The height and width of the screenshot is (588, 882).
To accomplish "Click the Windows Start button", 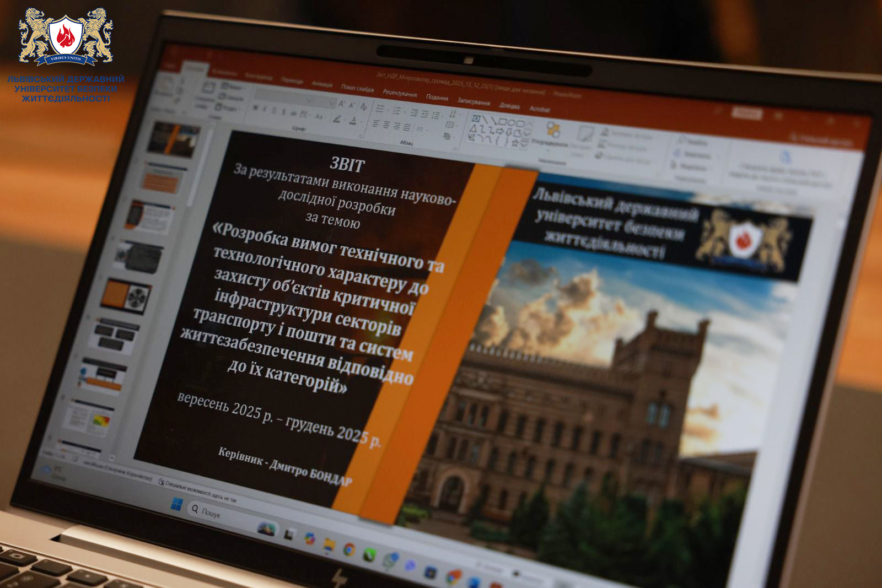I will [x=177, y=504].
